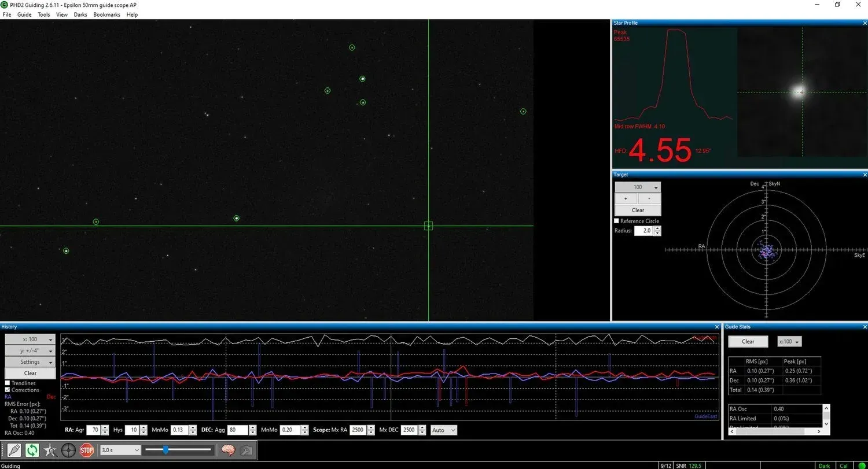Viewport: 868px width, 469px height.
Task: Tick the Reference Circle checkbox
Action: tap(617, 221)
